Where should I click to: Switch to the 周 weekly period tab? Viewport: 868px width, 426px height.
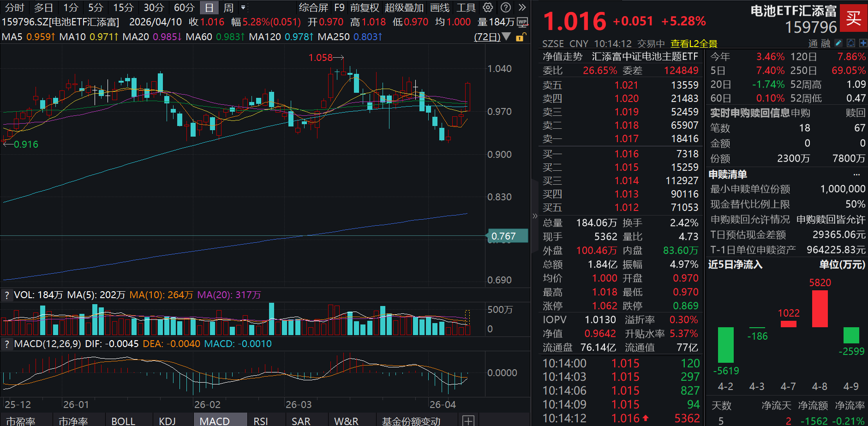point(228,7)
